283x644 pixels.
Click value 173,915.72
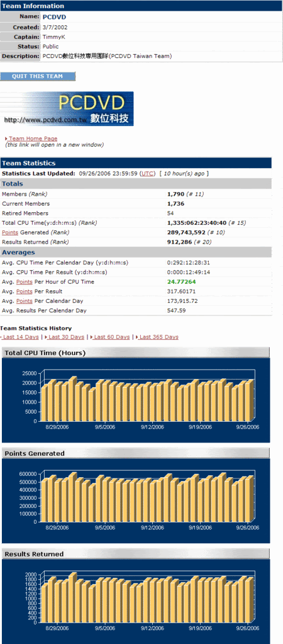[182, 301]
